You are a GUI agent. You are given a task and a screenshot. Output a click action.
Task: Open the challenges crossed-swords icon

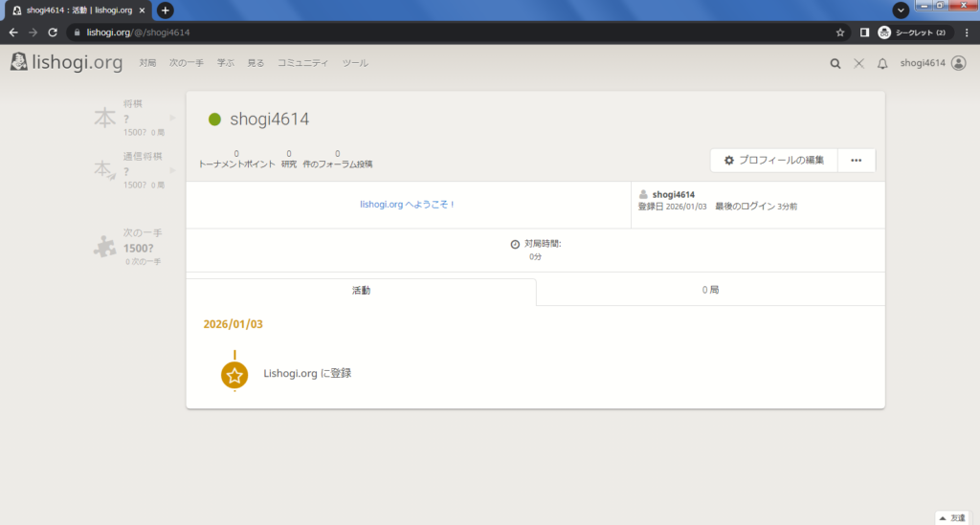[858, 63]
